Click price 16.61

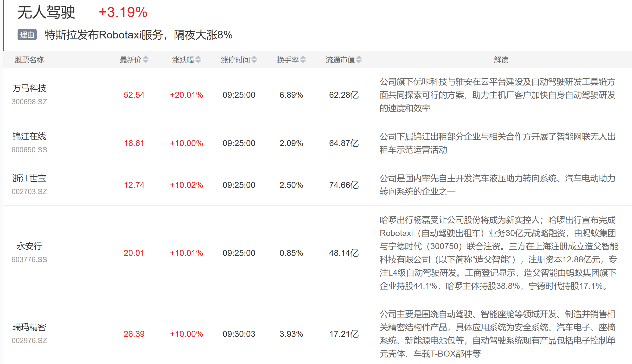tap(134, 143)
